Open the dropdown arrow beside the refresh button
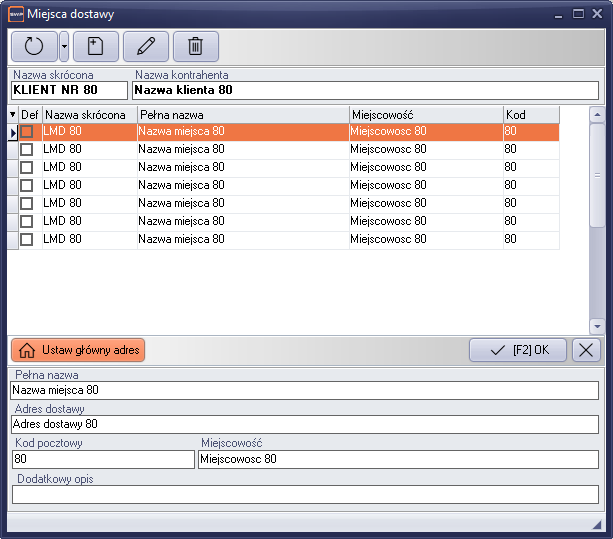Screen dimensions: 613x539 64,46
